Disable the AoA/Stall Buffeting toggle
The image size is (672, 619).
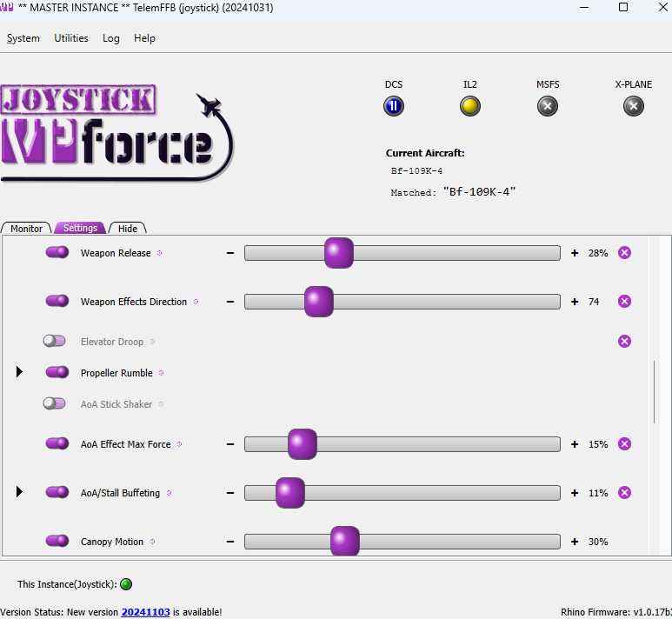(57, 492)
